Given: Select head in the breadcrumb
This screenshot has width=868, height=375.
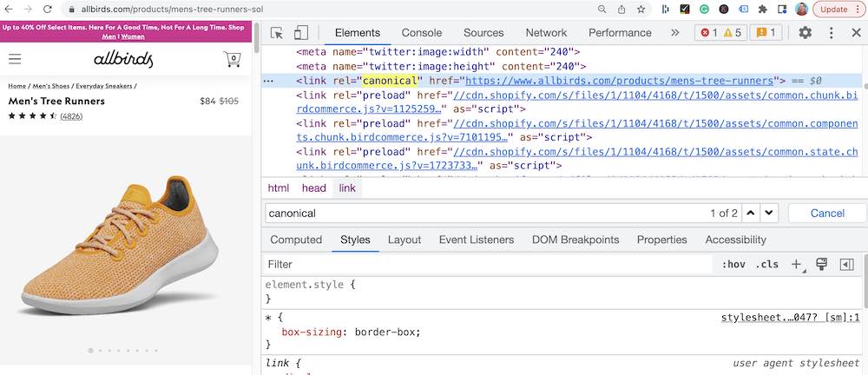Looking at the screenshot, I should click(314, 187).
